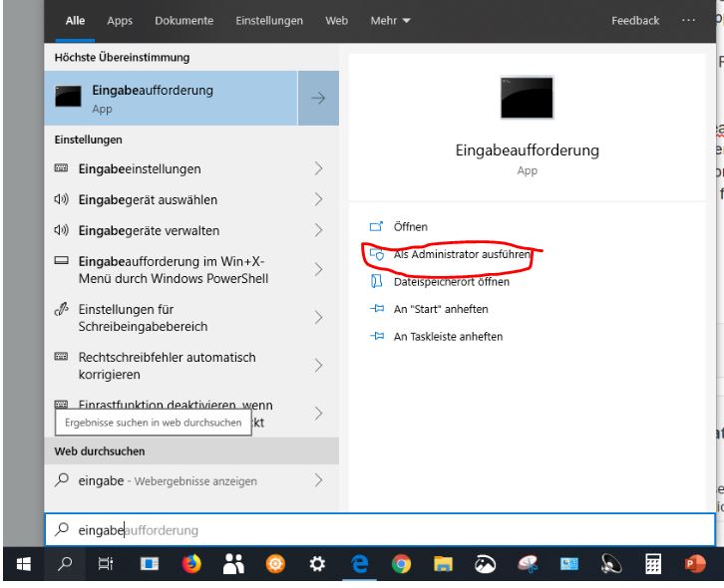Click the speaker icon beside Eingabegerät auswählen
724x588 pixels.
pos(62,199)
